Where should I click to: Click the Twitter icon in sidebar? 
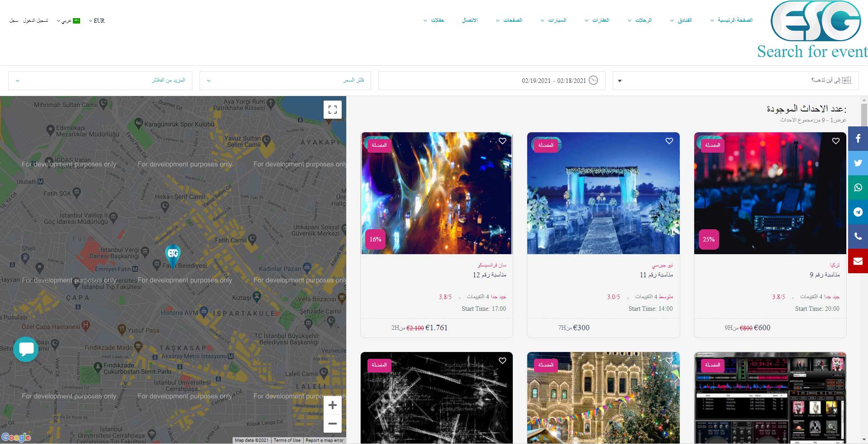pos(858,163)
